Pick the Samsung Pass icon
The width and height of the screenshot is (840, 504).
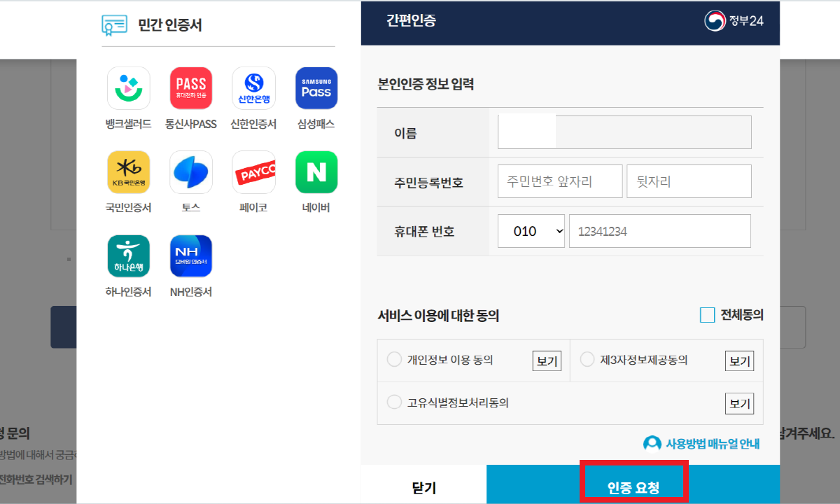(x=316, y=88)
